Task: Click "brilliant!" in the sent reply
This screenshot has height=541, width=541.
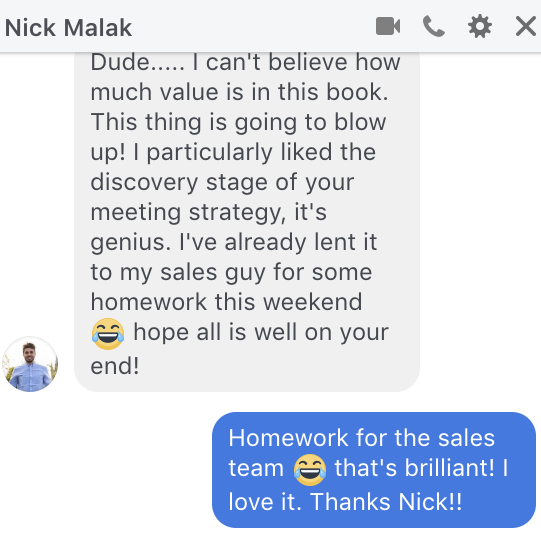Action: (449, 468)
